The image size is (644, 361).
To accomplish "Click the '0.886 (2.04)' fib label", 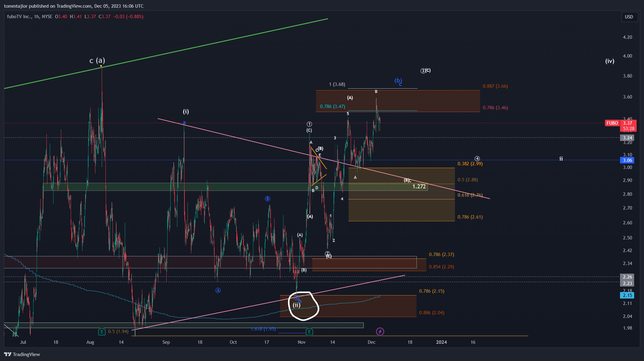I will (x=432, y=313).
